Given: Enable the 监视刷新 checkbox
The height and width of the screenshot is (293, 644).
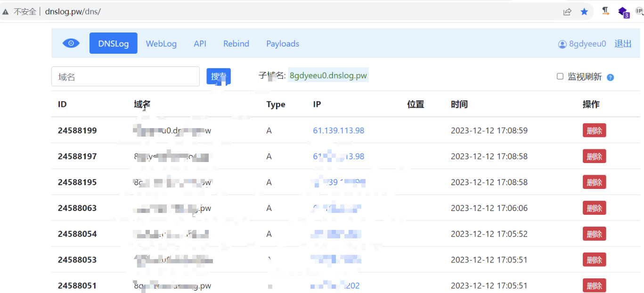Looking at the screenshot, I should 560,76.
